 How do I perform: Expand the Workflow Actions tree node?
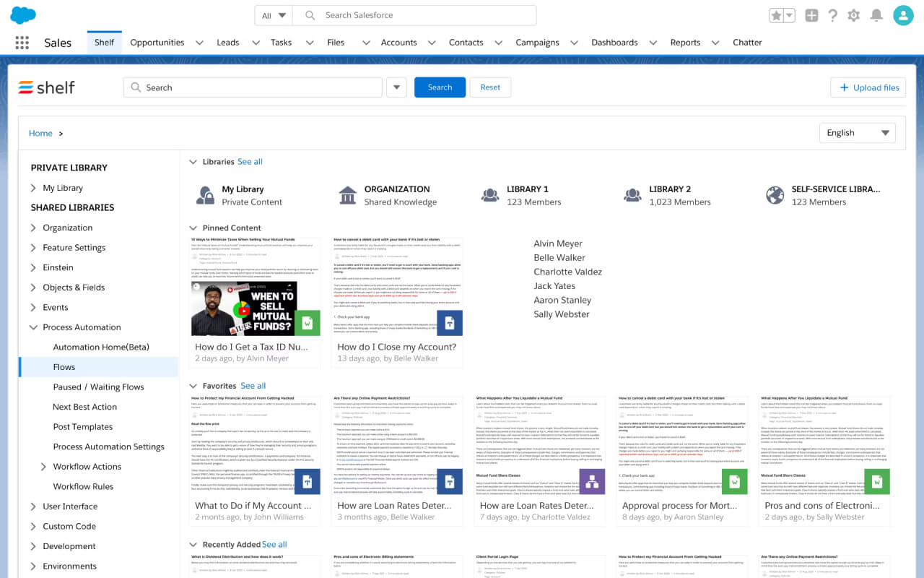43,467
